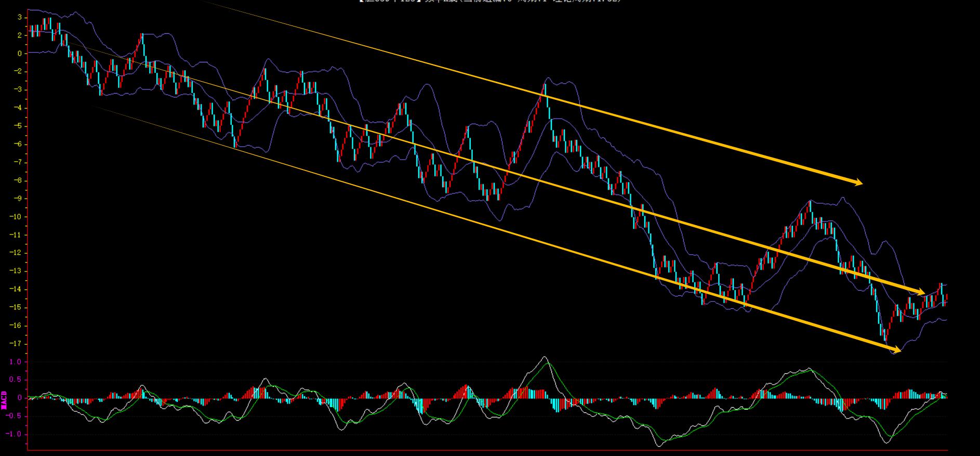Click the highest peak of white MACD line

[545, 357]
